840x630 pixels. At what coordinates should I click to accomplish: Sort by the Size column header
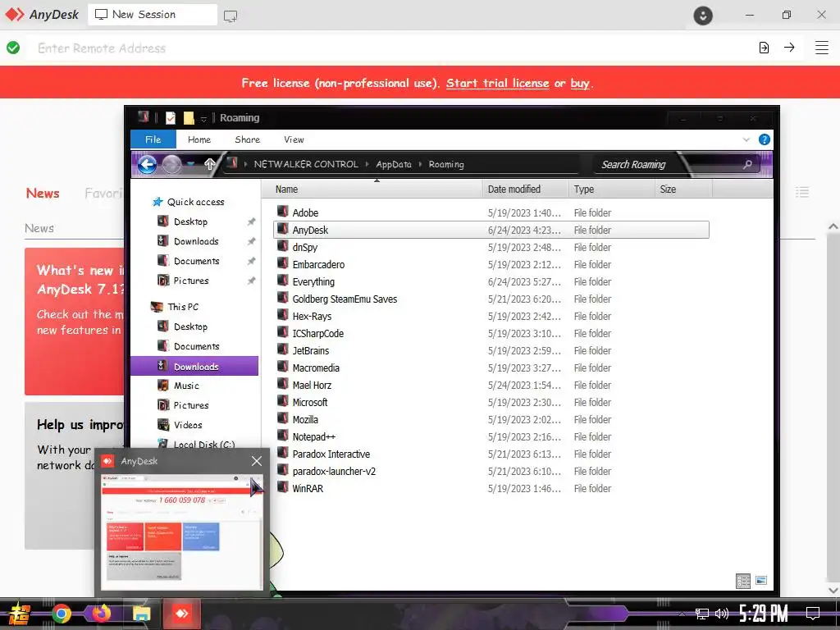pos(683,189)
